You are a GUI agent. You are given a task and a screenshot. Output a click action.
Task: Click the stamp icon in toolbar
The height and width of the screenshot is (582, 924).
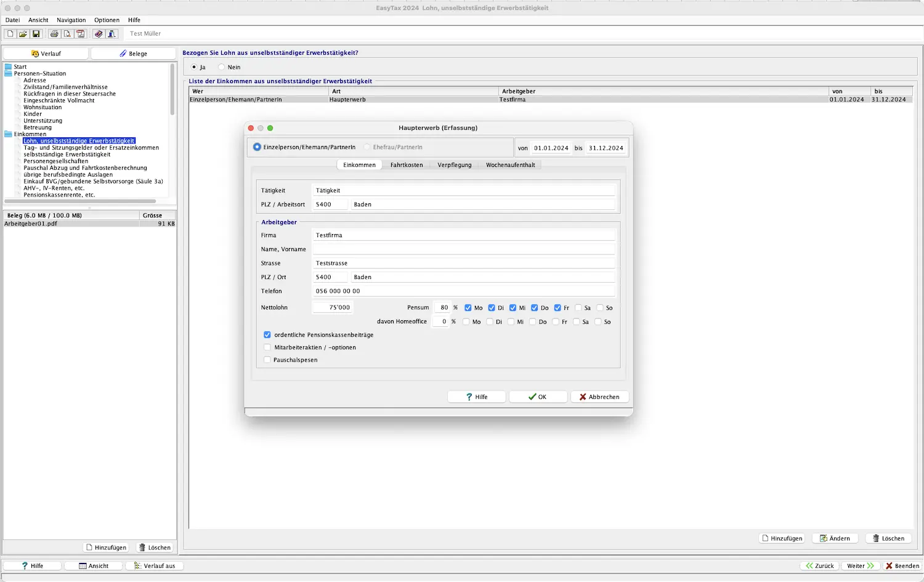pyautogui.click(x=111, y=34)
